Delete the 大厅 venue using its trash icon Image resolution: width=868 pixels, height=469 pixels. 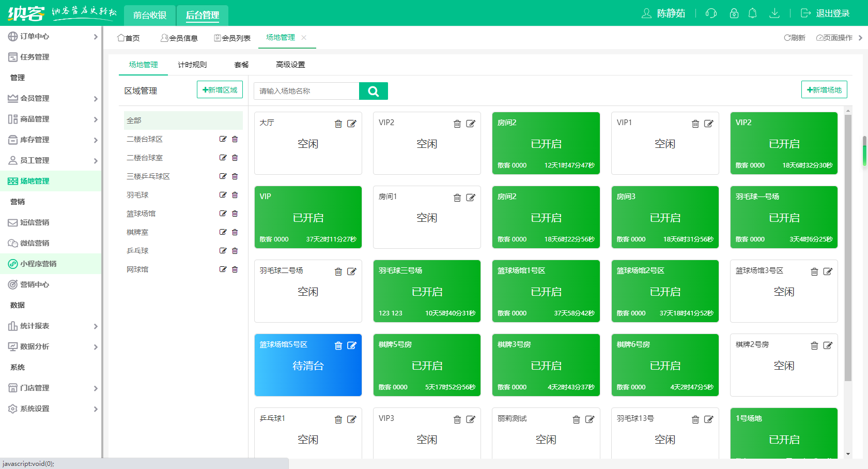click(x=338, y=124)
